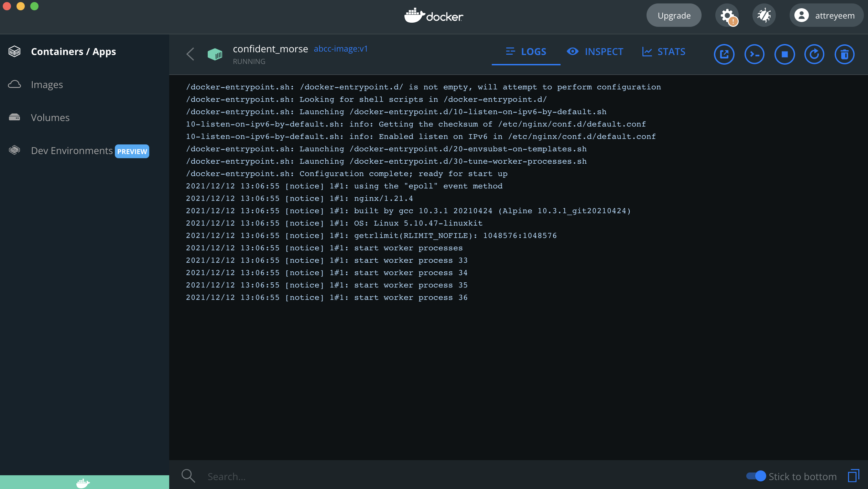Restart the running container
Image resolution: width=868 pixels, height=489 pixels.
814,54
